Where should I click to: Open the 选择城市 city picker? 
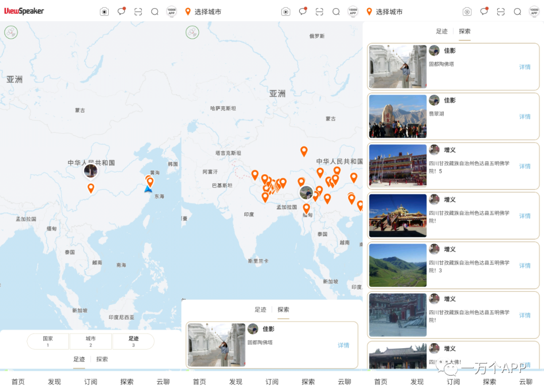click(x=207, y=11)
